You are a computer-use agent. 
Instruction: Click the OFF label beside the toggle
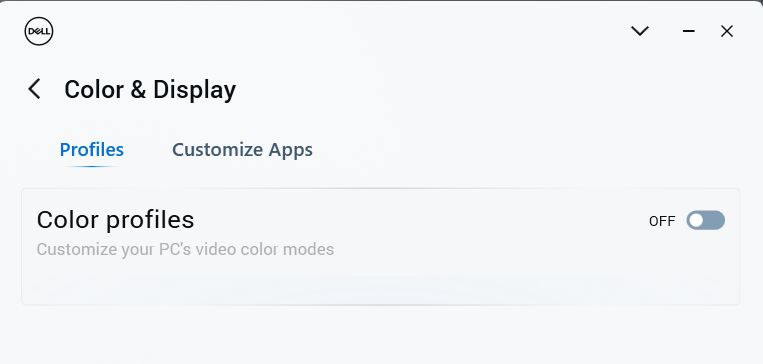click(662, 221)
